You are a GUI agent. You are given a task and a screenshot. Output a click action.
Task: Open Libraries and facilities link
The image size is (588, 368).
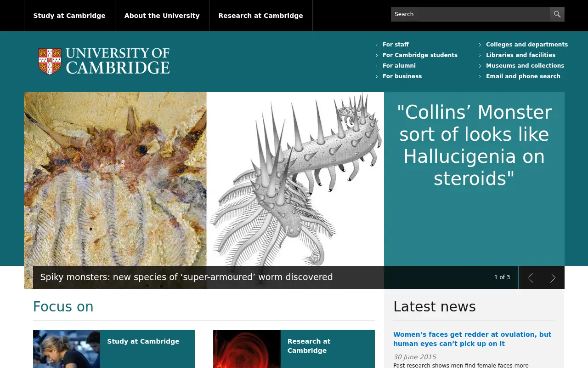pyautogui.click(x=521, y=55)
